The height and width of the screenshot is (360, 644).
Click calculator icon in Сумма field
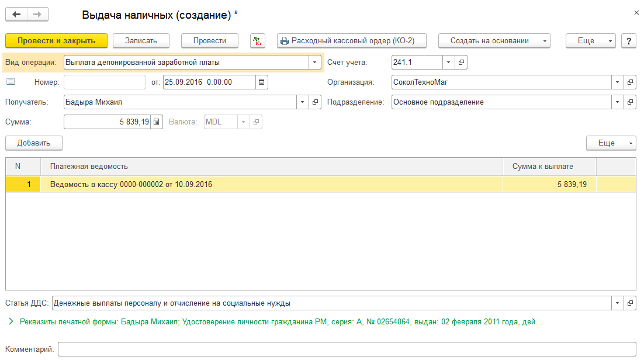point(157,122)
